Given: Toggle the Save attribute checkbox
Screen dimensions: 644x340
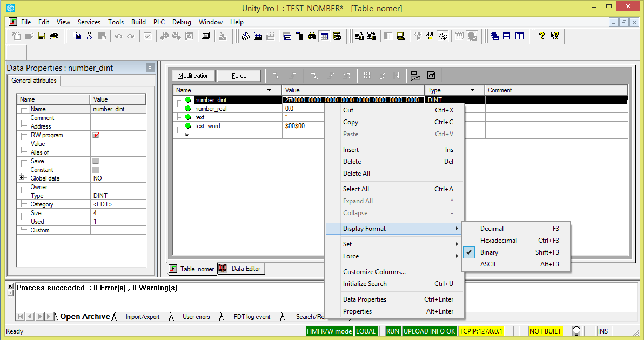Looking at the screenshot, I should click(x=96, y=161).
